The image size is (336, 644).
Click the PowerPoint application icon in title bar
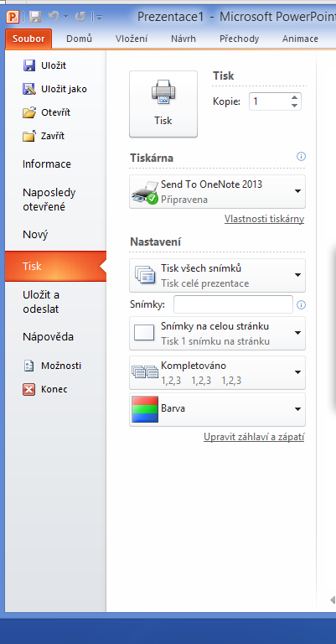coord(13,17)
